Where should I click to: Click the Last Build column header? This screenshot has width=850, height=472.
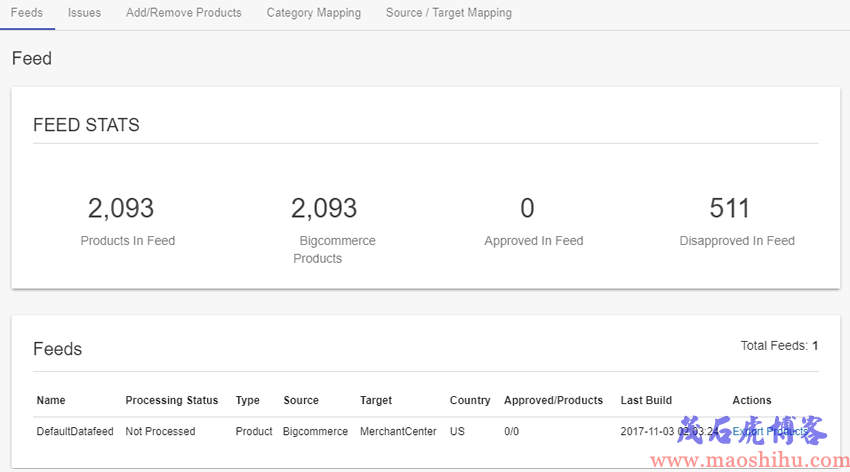(x=646, y=400)
